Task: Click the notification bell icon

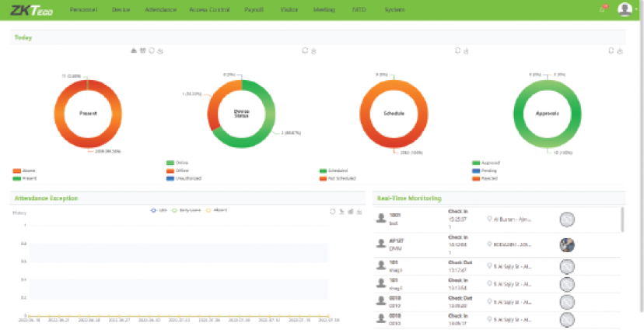Action: [602, 9]
